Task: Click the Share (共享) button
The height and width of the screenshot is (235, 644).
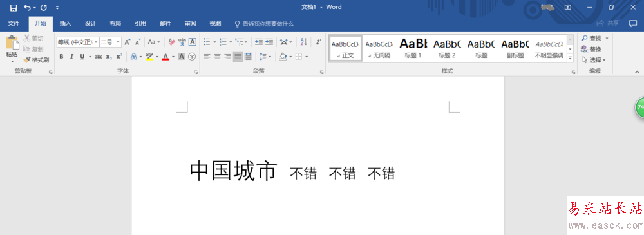Action: pos(609,23)
